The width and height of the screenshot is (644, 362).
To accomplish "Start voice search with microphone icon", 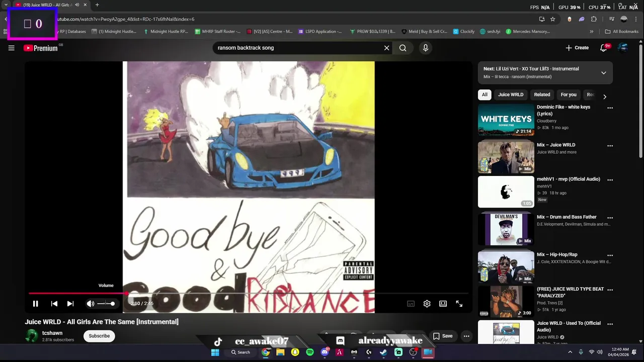I will (426, 48).
